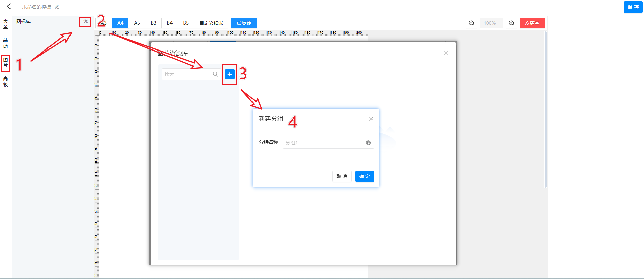Click the zoom in magnifier icon

(x=511, y=23)
